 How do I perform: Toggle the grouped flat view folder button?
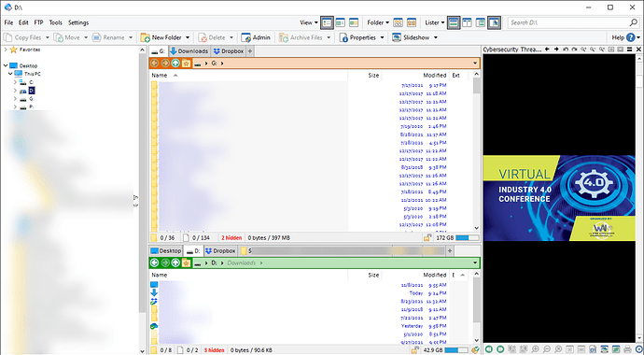[411, 22]
